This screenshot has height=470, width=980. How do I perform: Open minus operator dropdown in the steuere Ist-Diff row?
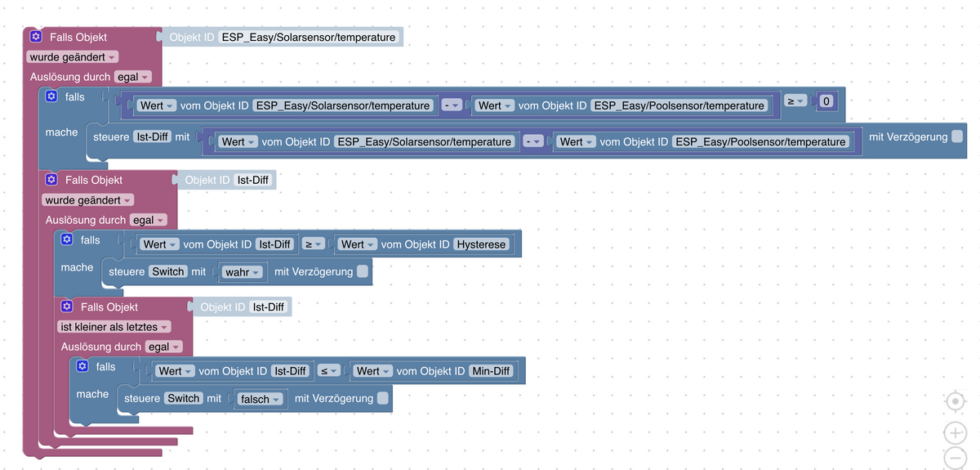click(533, 141)
